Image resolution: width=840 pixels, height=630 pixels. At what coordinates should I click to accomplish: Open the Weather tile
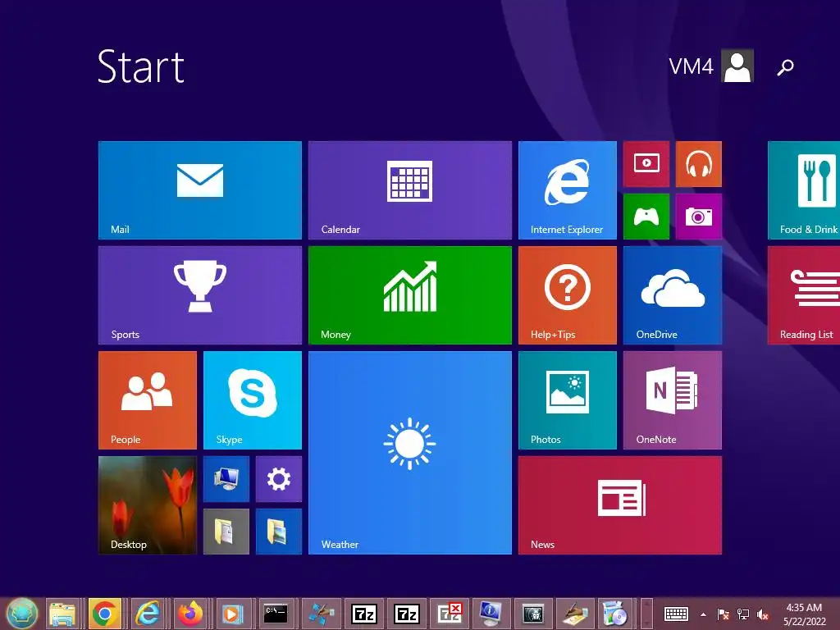tap(410, 453)
